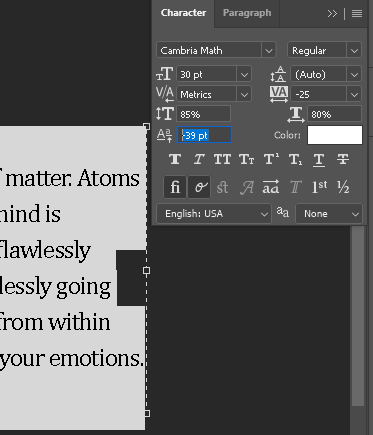Screen dimensions: 373x435
Task: Click the top-right text box handle
Action: coord(146,126)
